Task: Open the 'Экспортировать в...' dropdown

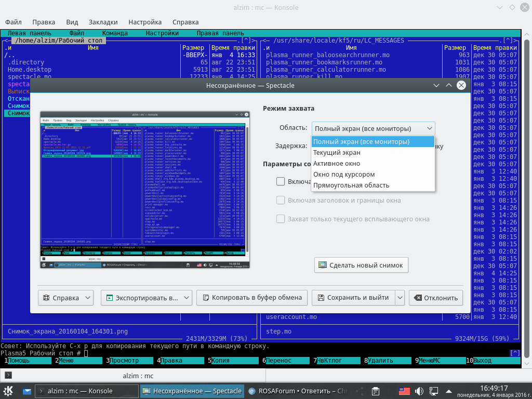Action: pos(146,298)
